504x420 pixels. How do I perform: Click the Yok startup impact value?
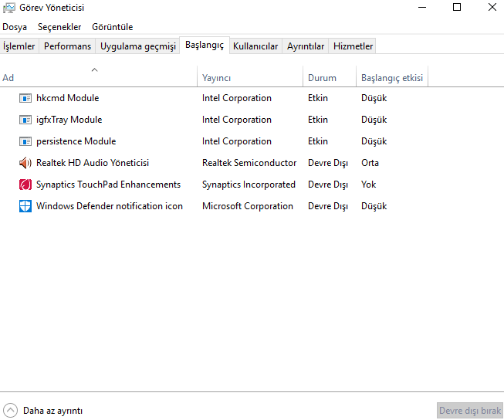point(368,185)
